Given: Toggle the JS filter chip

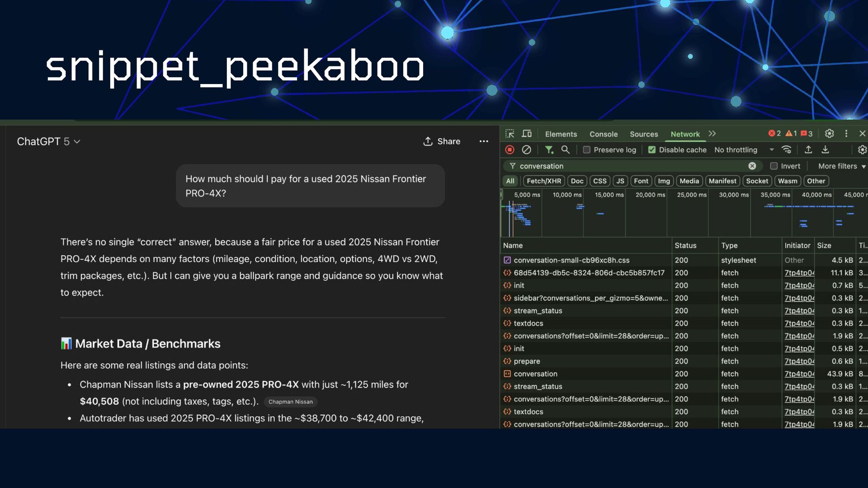Looking at the screenshot, I should (x=620, y=181).
